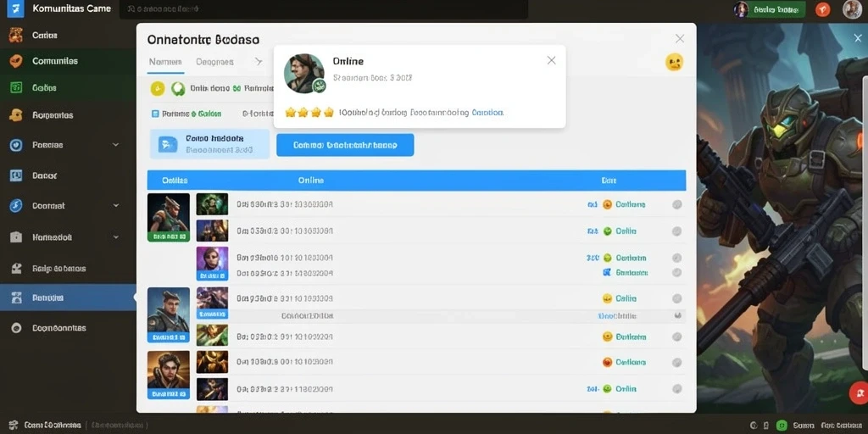Click the orange round icon in top bar
The image size is (868, 434).
(x=823, y=9)
